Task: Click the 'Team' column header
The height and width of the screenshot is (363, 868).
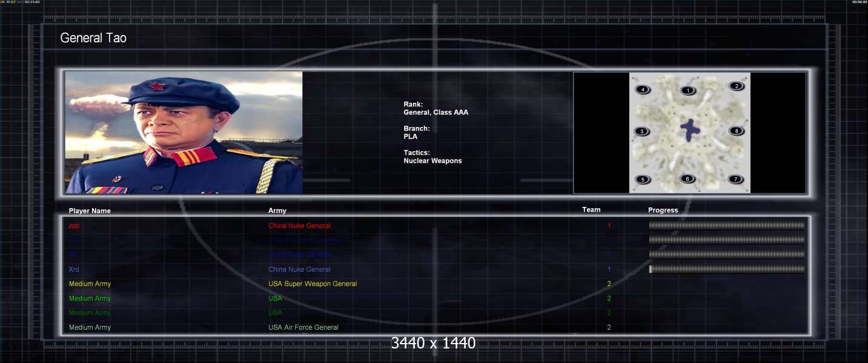Action: pyautogui.click(x=591, y=210)
